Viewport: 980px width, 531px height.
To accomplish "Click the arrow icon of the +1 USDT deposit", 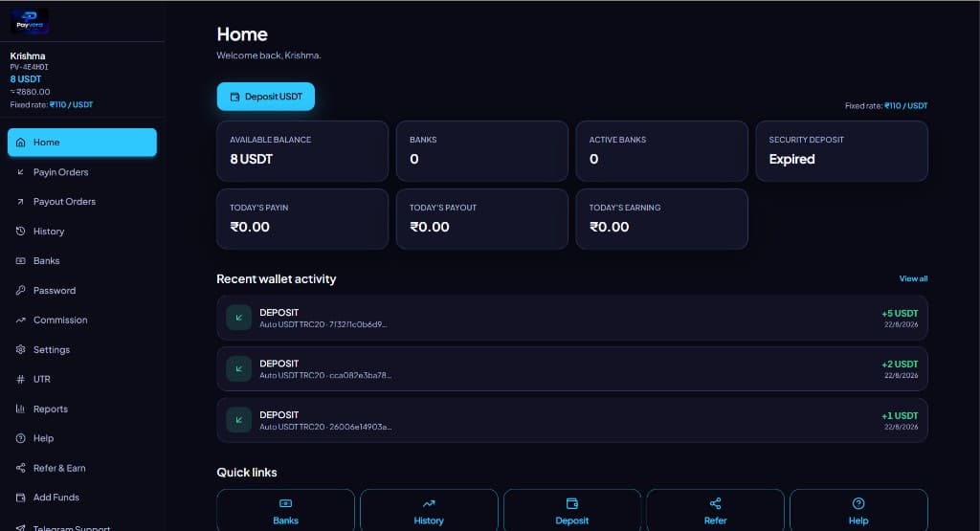I will [238, 420].
